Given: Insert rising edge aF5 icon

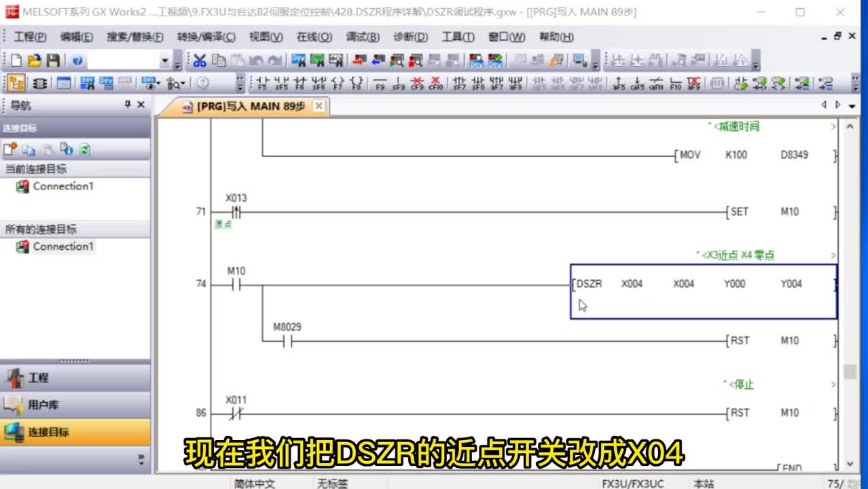Looking at the screenshot, I should [x=619, y=84].
